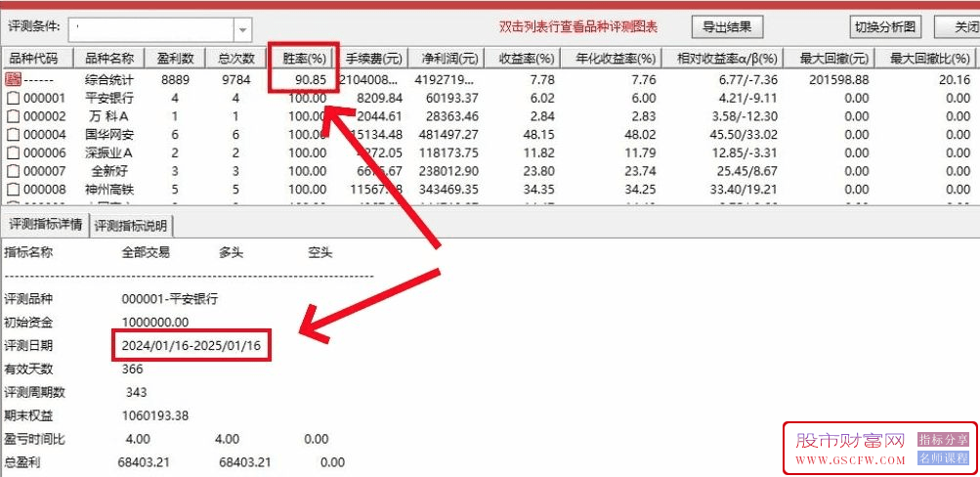Click the 全部交易 column label
The width and height of the screenshot is (980, 477).
click(146, 252)
